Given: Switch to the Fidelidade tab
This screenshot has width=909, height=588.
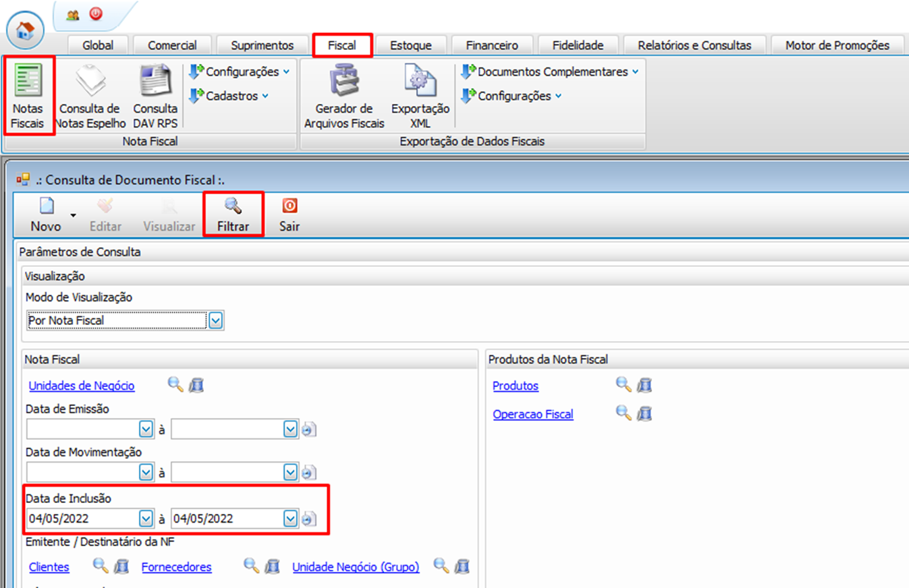Looking at the screenshot, I should (x=578, y=45).
